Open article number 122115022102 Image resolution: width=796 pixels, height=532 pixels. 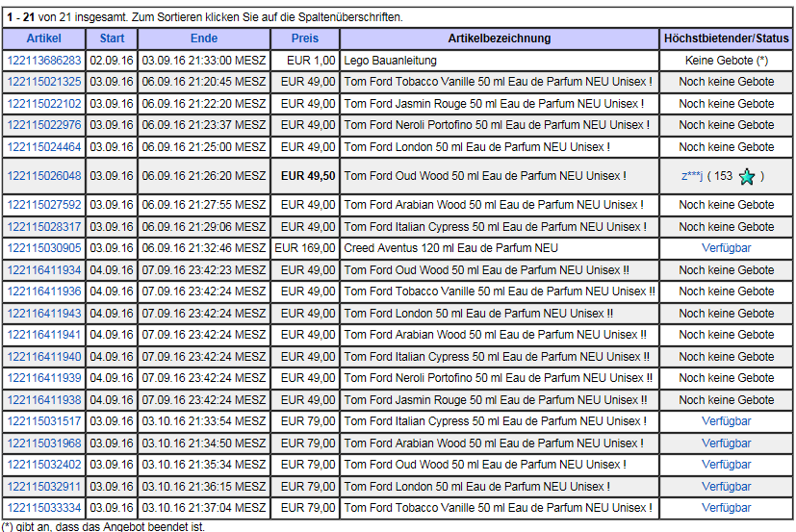43,104
